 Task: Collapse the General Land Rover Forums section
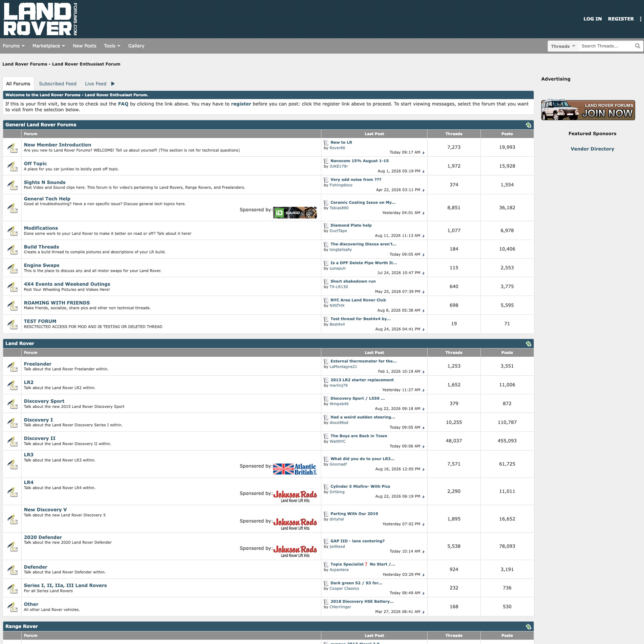pyautogui.click(x=528, y=125)
